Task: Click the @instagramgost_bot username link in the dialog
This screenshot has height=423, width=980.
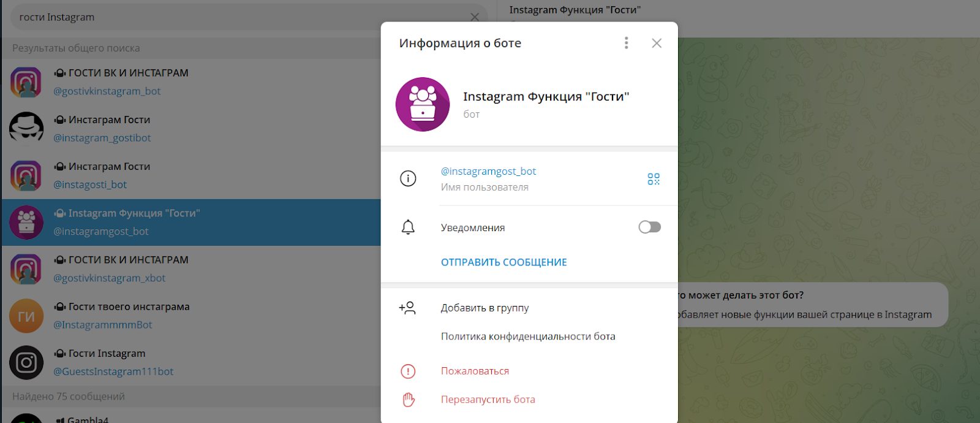Action: (x=488, y=171)
